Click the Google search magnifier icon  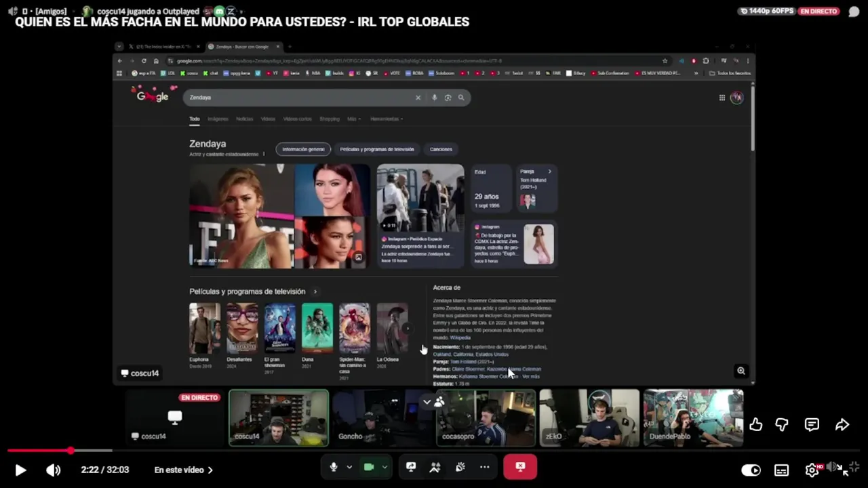461,98
